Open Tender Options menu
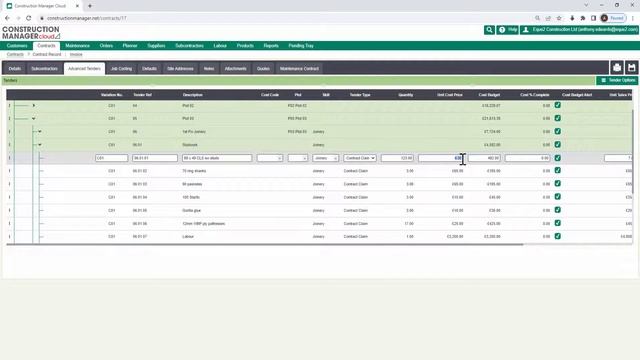640x360 pixels. (617, 80)
